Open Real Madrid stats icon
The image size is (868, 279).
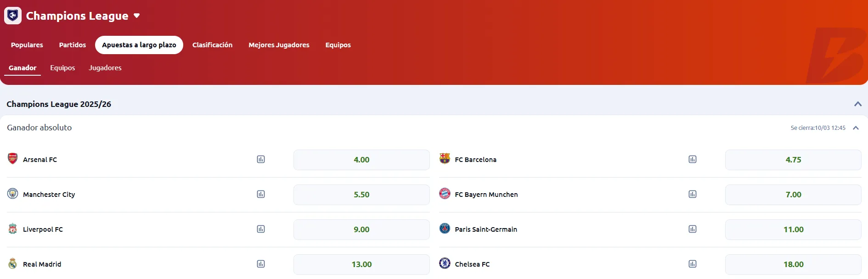(261, 264)
